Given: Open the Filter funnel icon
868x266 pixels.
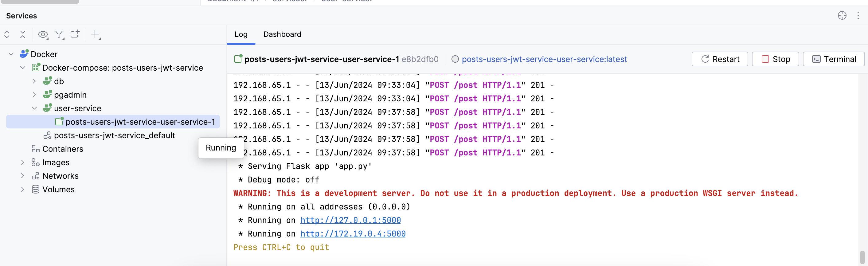Looking at the screenshot, I should click(60, 34).
